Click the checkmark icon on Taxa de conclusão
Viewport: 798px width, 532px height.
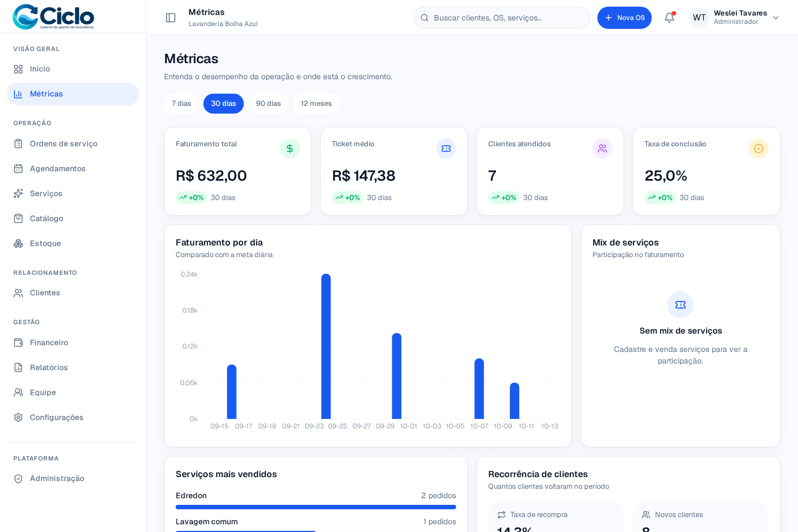[759, 149]
